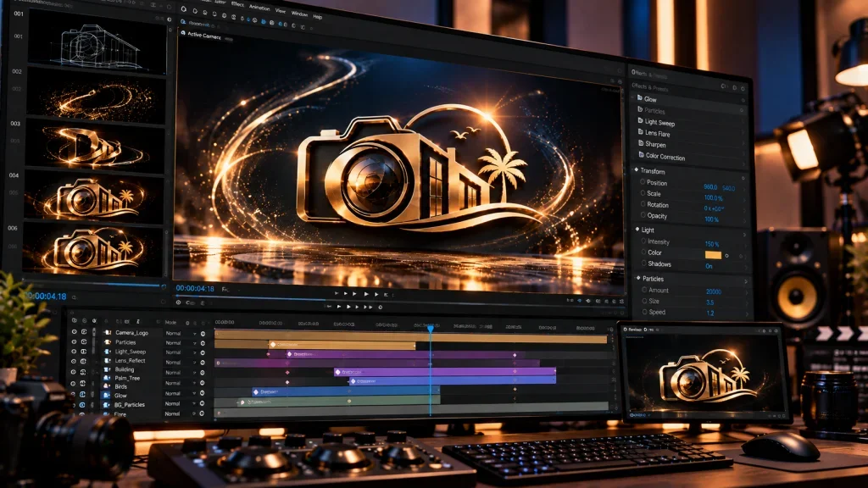Click the Camera_Logo layer type icon
The height and width of the screenshot is (488, 868).
(108, 332)
